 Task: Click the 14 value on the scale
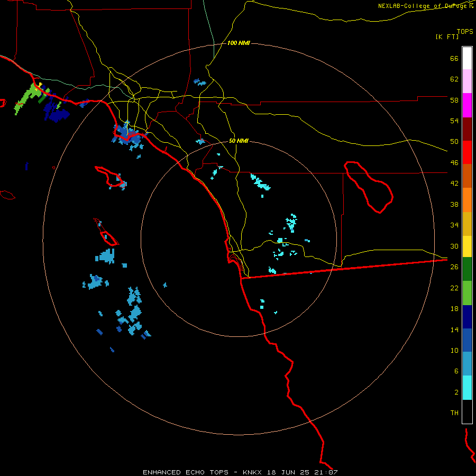(454, 329)
